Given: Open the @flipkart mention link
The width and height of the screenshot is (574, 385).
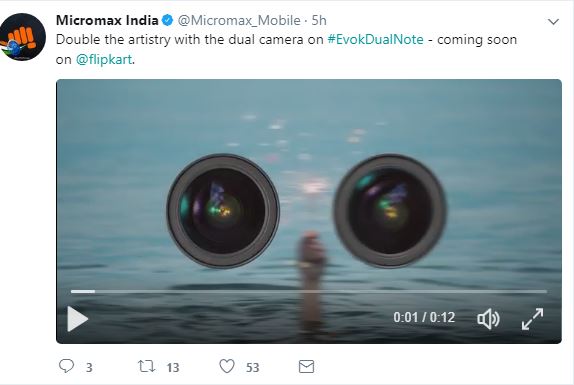Looking at the screenshot, I should [104, 59].
